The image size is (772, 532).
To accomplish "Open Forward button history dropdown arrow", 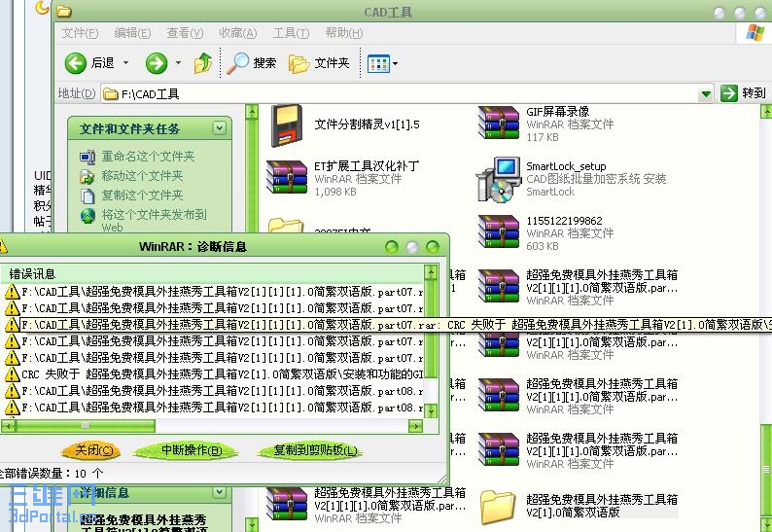I will [x=178, y=63].
